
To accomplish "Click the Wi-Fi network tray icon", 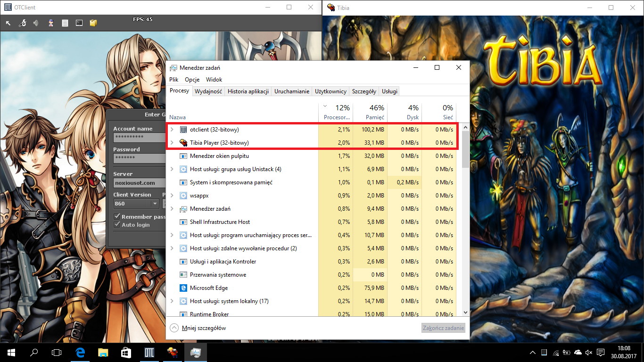I will [x=555, y=353].
